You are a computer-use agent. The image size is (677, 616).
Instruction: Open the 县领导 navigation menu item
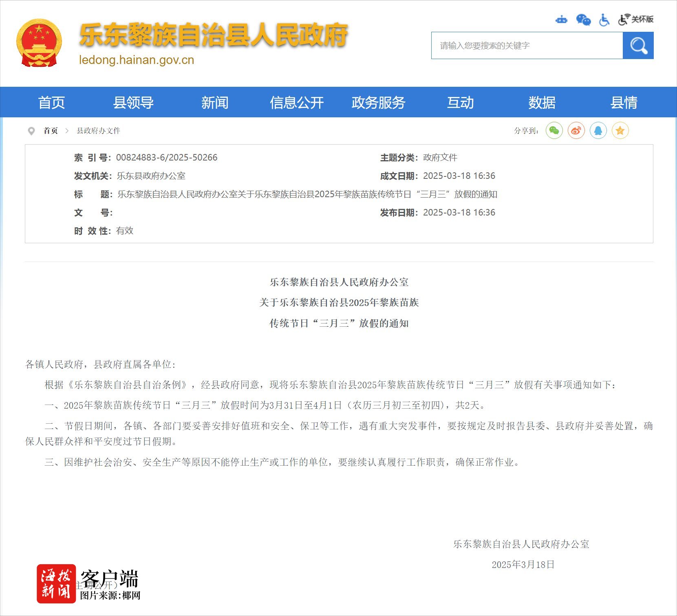coord(133,102)
